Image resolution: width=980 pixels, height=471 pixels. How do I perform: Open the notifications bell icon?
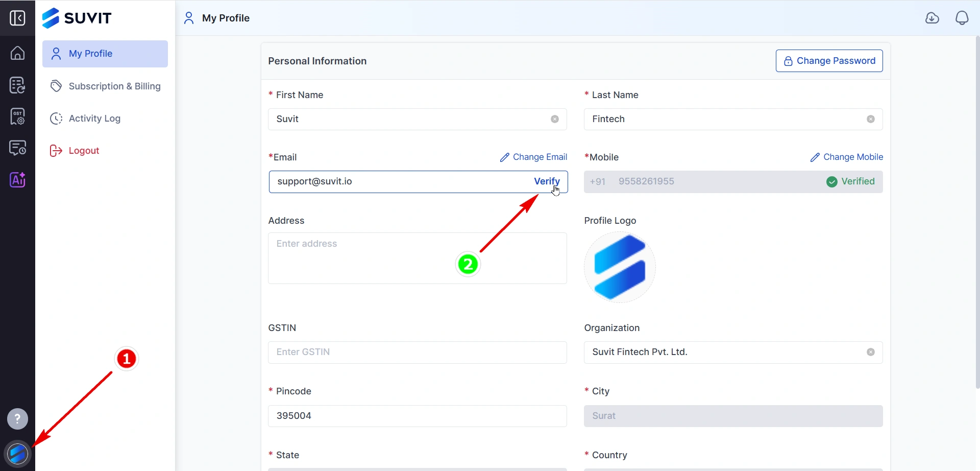coord(962,18)
